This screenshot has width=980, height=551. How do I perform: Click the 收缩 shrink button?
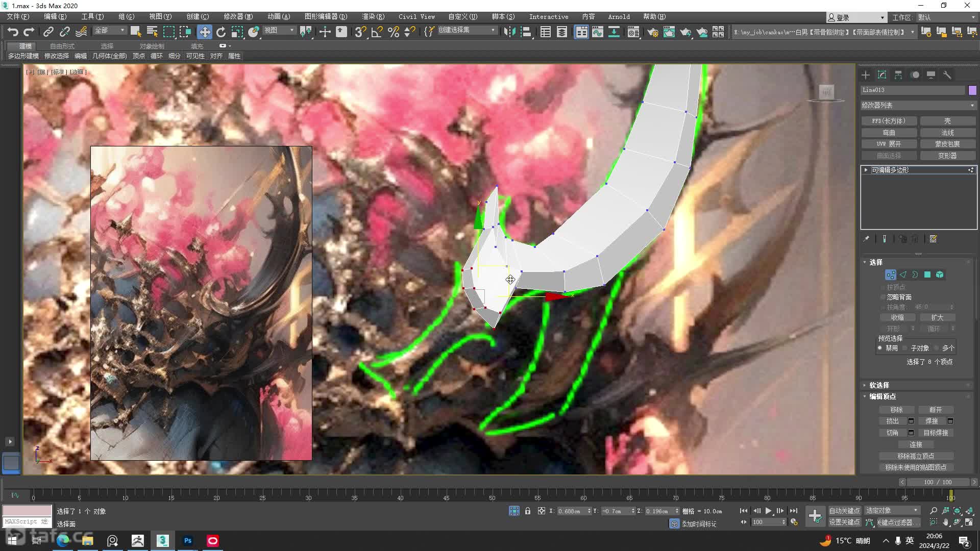[897, 317]
